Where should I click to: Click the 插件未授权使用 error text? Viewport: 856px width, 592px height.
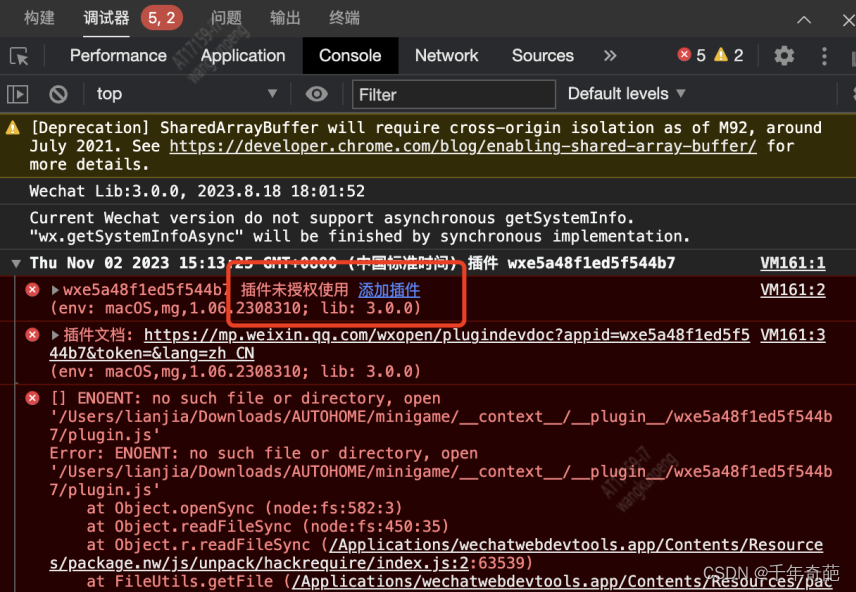(x=294, y=290)
